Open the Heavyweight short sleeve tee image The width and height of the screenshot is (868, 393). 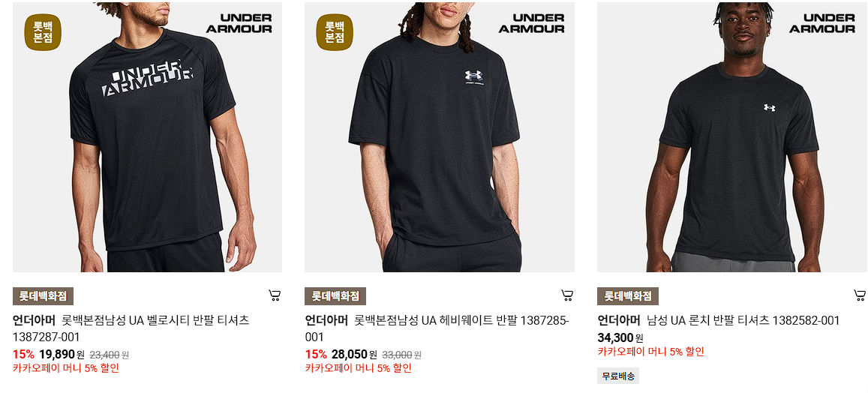click(440, 137)
